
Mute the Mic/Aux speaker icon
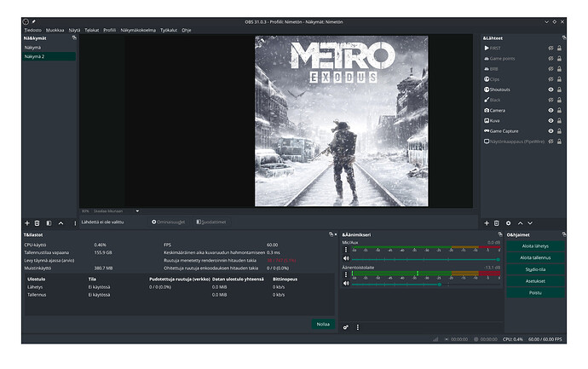[346, 258]
